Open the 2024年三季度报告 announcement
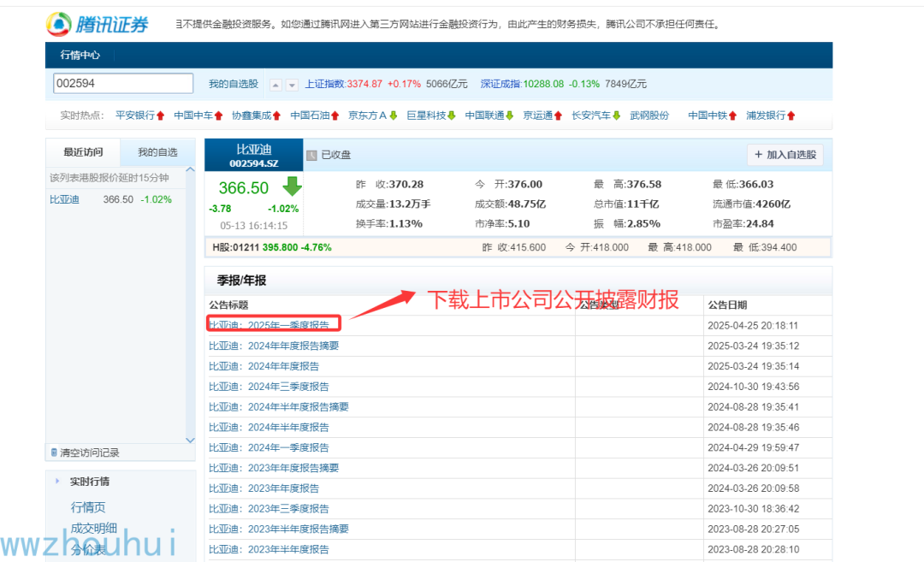924x562 pixels. [x=269, y=387]
